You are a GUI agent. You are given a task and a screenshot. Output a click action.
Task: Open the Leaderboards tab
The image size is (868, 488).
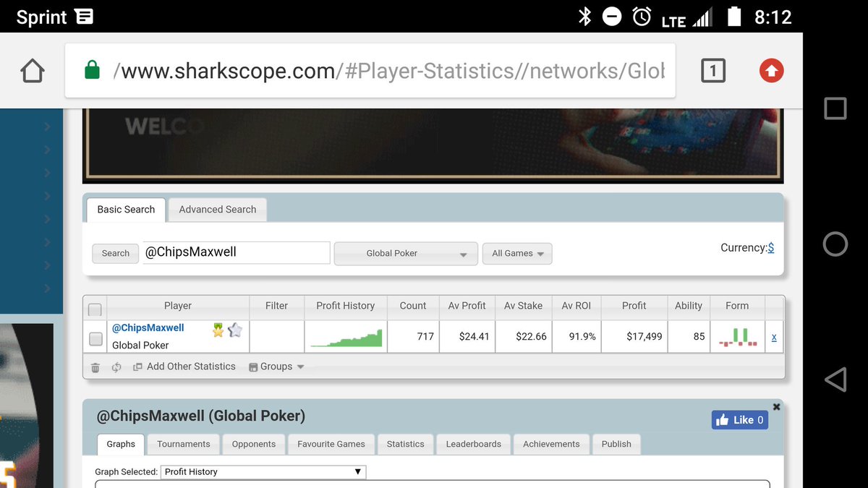(474, 444)
